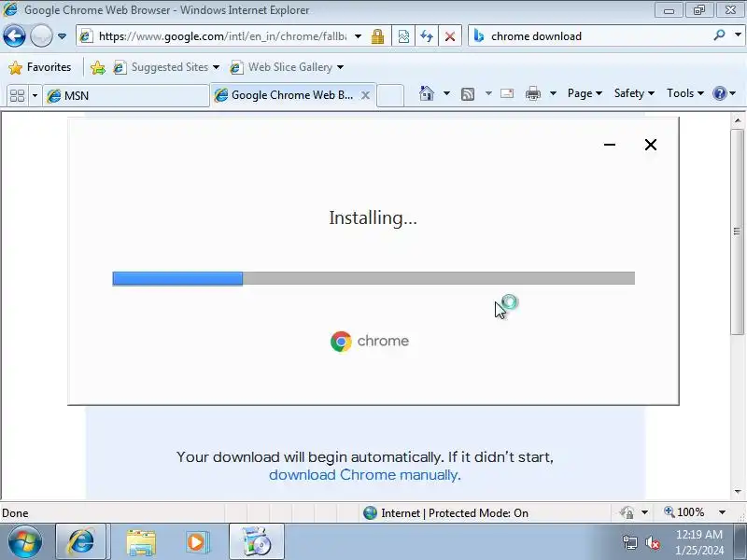747x560 pixels.
Task: Click the Forward navigation button
Action: click(41, 35)
